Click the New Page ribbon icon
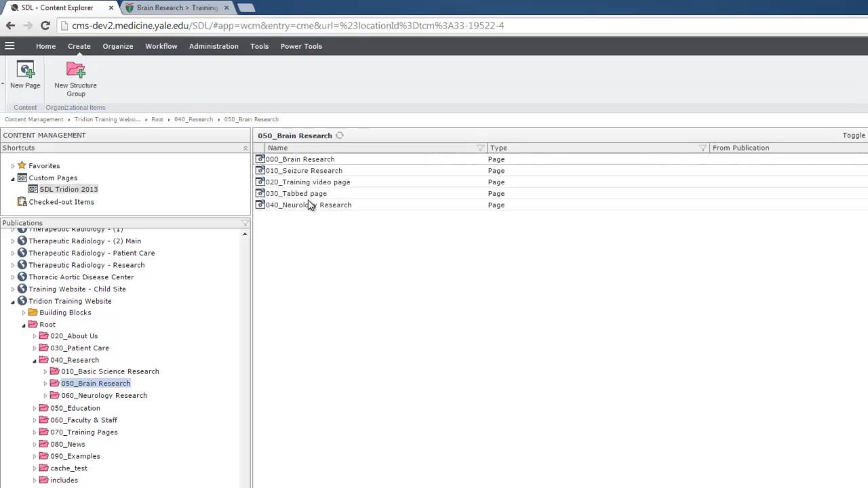 (25, 70)
